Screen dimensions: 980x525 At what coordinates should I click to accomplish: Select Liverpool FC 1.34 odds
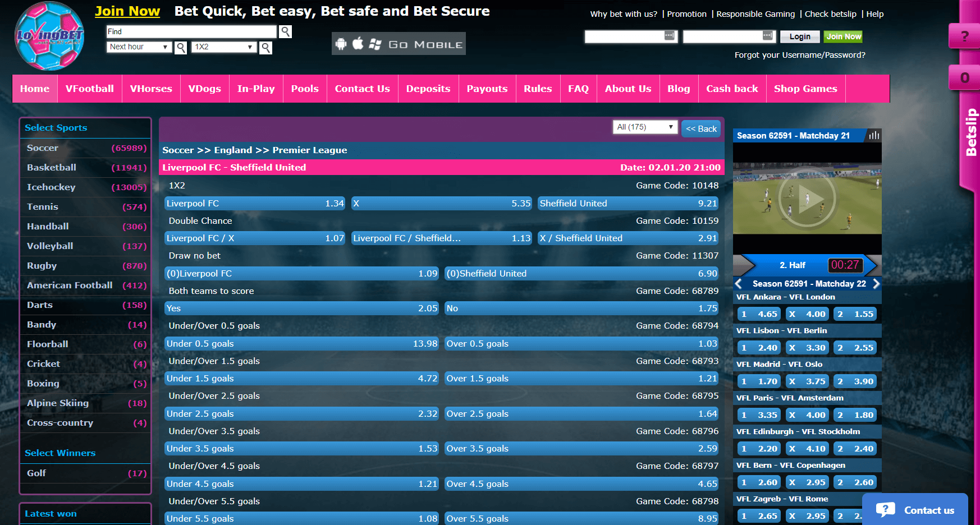coord(255,203)
